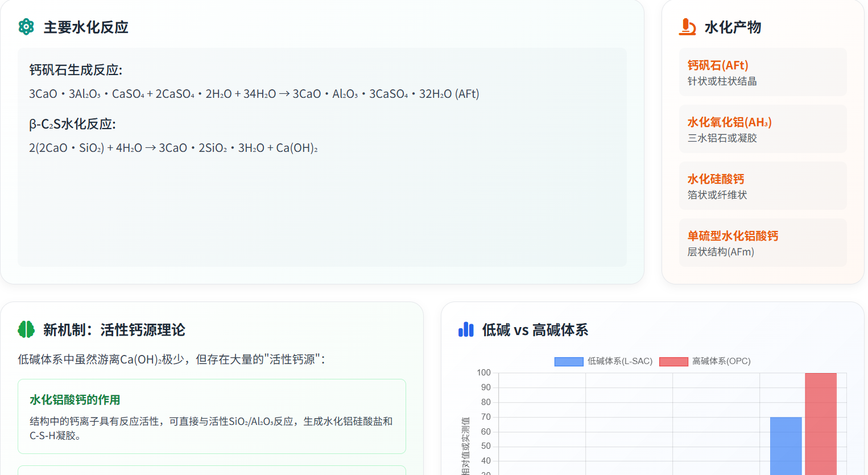The width and height of the screenshot is (868, 475).
Task: Click the 钙矾石生成反应 equation line
Action: (254, 94)
